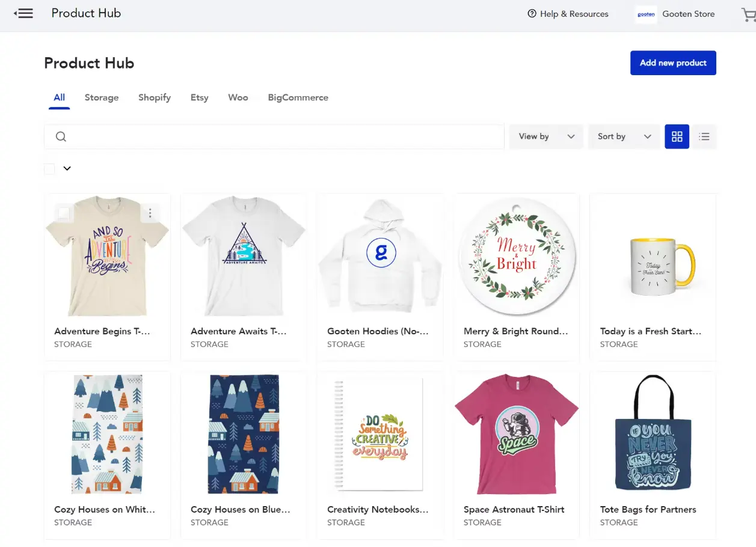This screenshot has width=756, height=547.
Task: Open the Shopify products tab
Action: pos(154,97)
